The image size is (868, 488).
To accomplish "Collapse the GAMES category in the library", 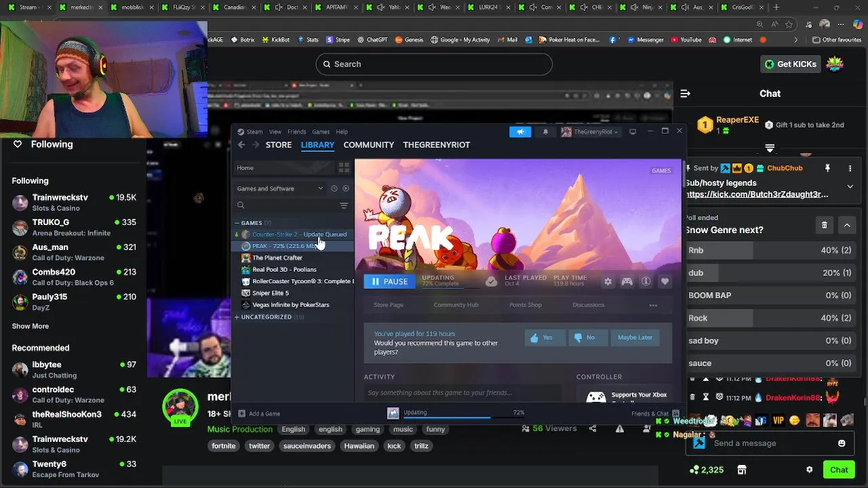I will pos(237,223).
